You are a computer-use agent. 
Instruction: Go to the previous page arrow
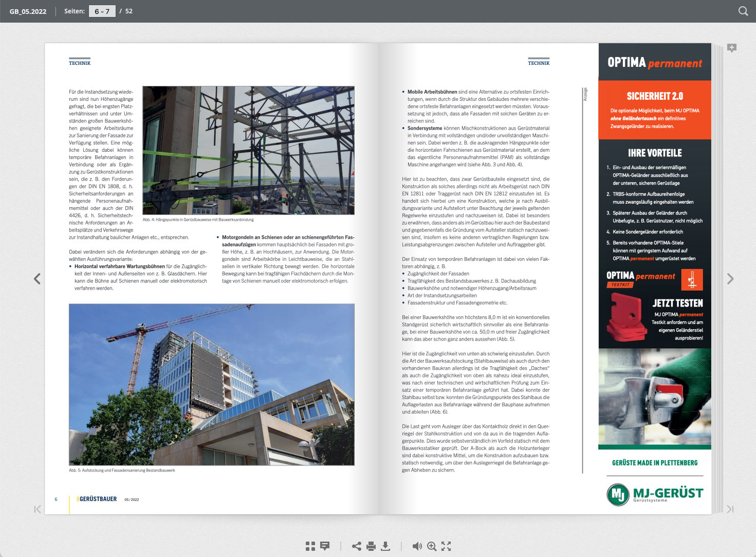click(x=37, y=279)
